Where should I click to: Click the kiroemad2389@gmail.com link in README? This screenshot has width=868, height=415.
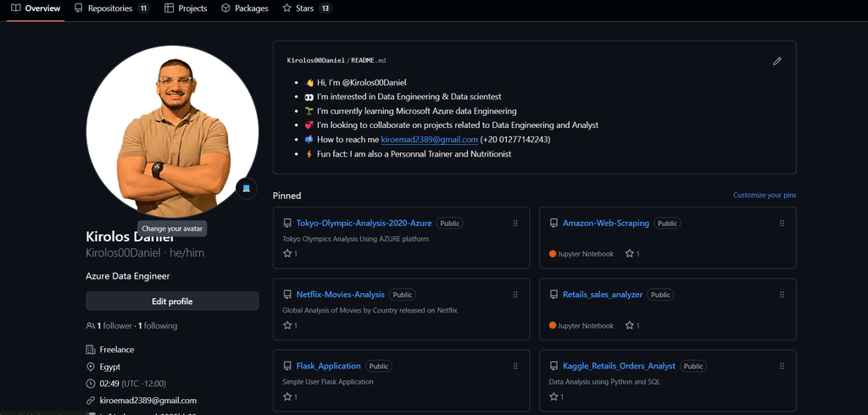(429, 139)
